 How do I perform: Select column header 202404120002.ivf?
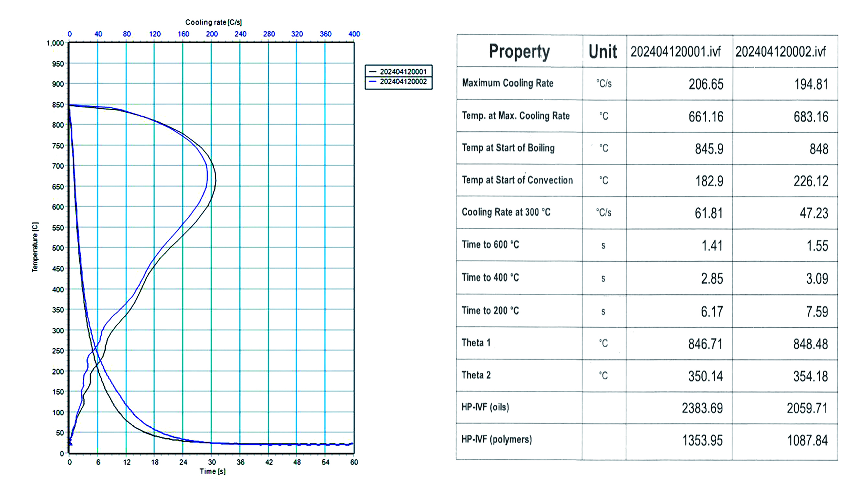(780, 52)
